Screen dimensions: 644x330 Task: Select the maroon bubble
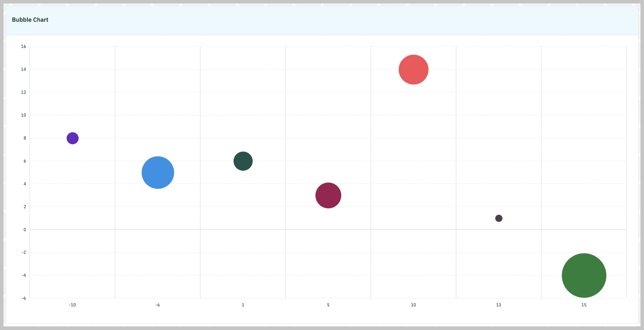point(328,195)
